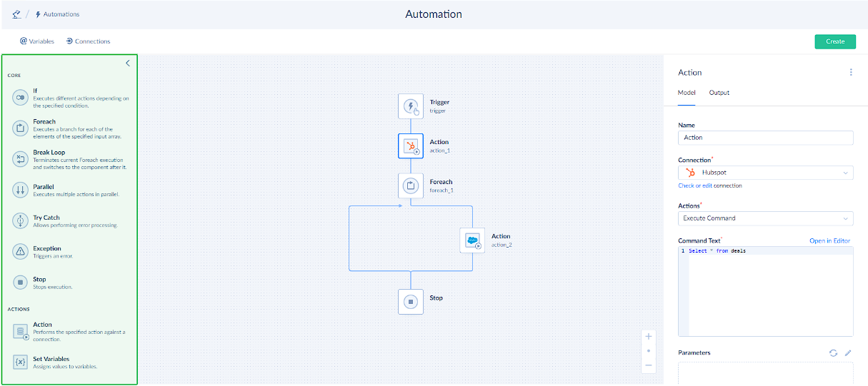The height and width of the screenshot is (386, 868).
Task: Select the Try Catch component icon
Action: (21, 221)
